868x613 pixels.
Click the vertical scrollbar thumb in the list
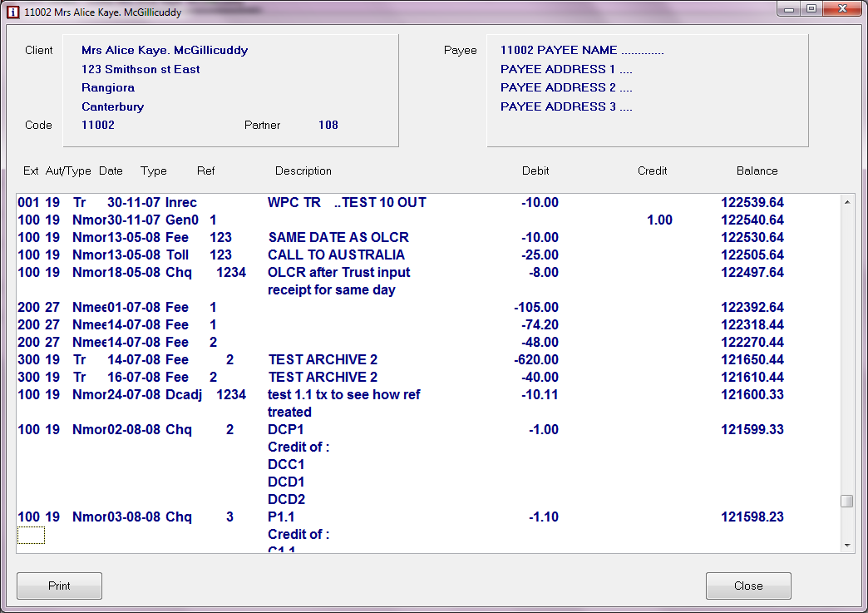[846, 501]
